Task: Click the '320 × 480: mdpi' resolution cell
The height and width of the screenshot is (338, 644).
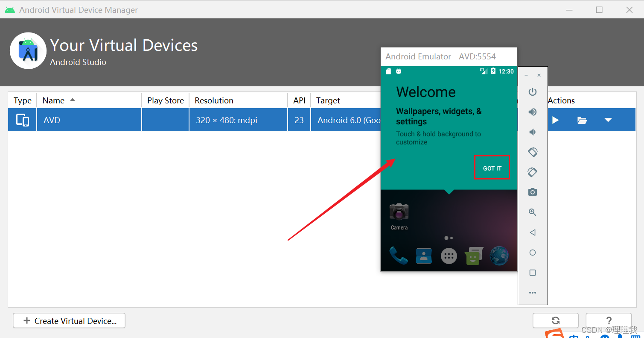Action: [239, 120]
